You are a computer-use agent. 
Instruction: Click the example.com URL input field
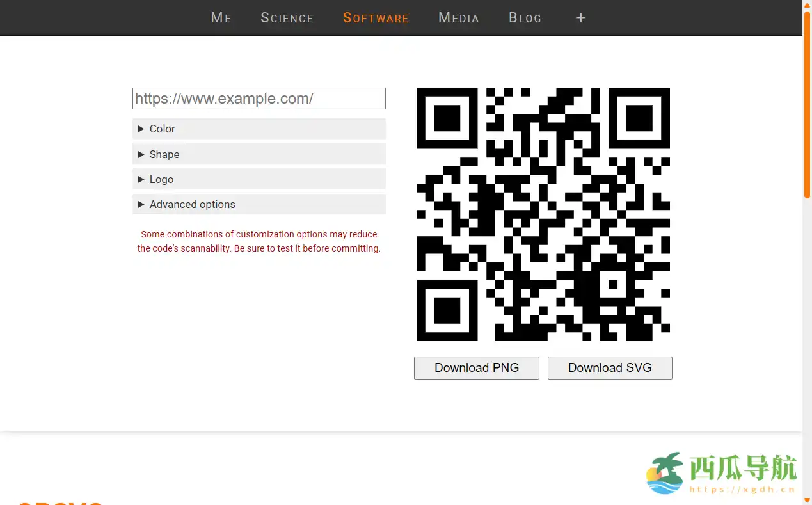point(259,98)
